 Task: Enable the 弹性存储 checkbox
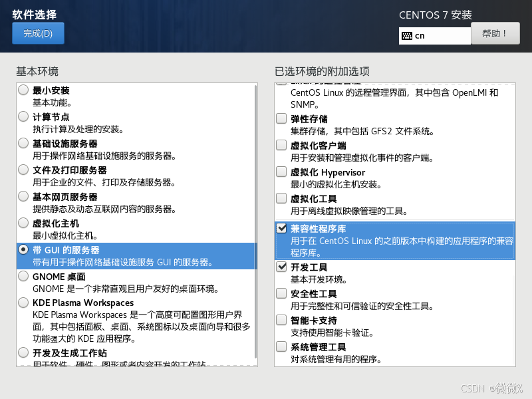pos(281,118)
